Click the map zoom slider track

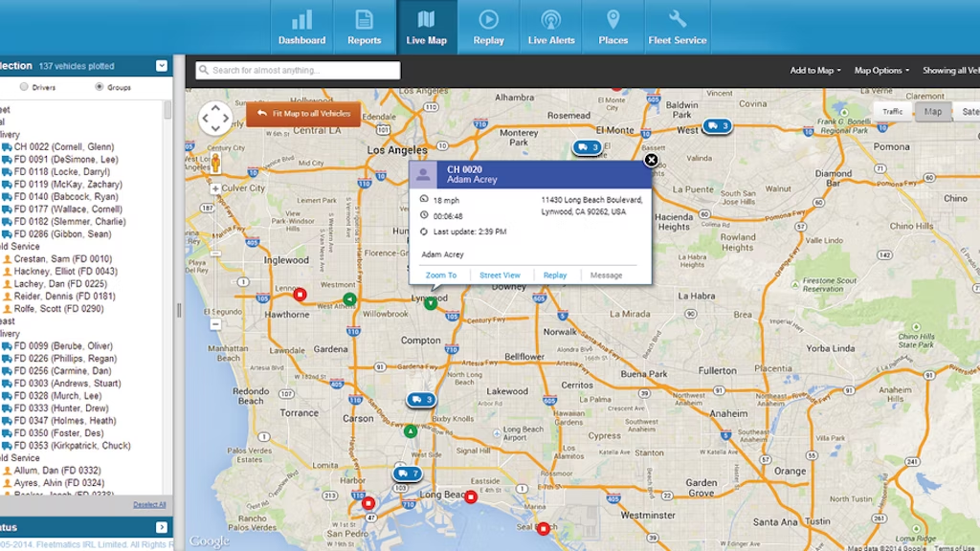tap(215, 256)
